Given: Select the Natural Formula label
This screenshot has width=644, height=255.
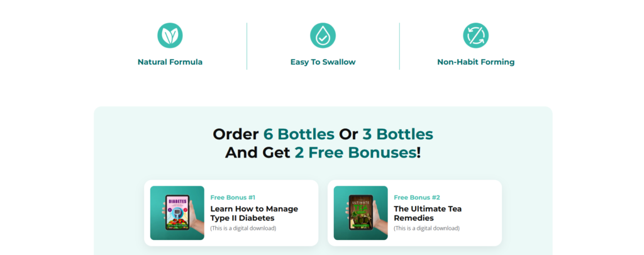Looking at the screenshot, I should tap(170, 62).
